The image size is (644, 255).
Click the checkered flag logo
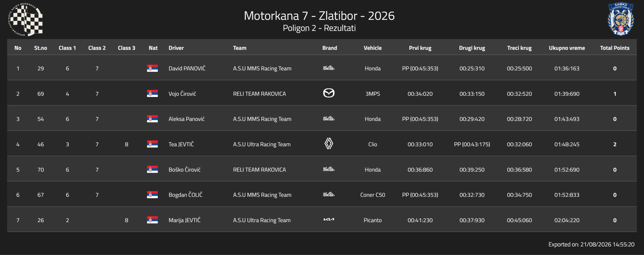25,20
